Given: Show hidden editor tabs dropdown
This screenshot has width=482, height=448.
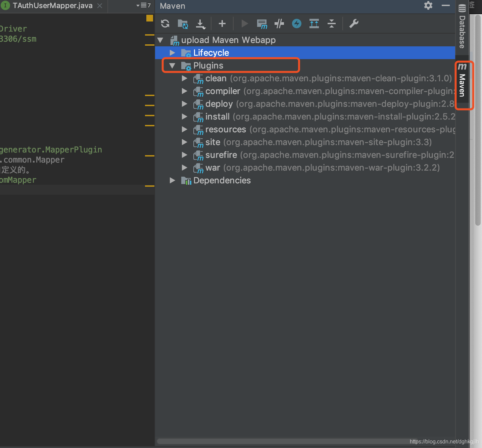Looking at the screenshot, I should (143, 5).
